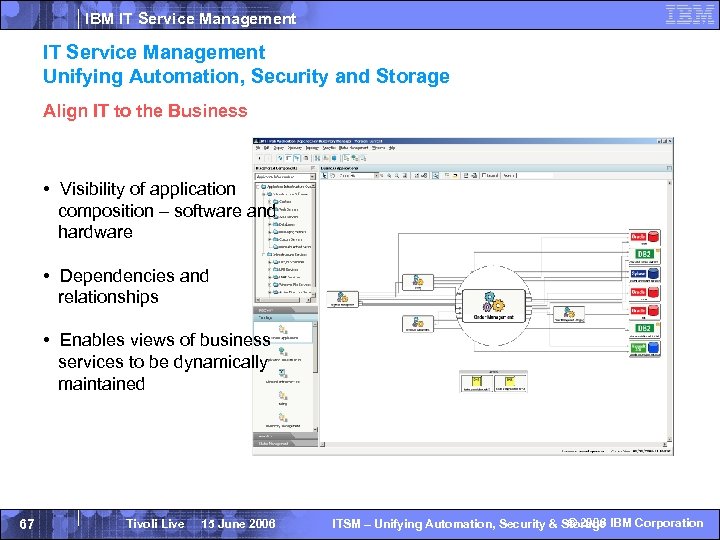Click the zoom out magnifier icon

click(x=397, y=175)
